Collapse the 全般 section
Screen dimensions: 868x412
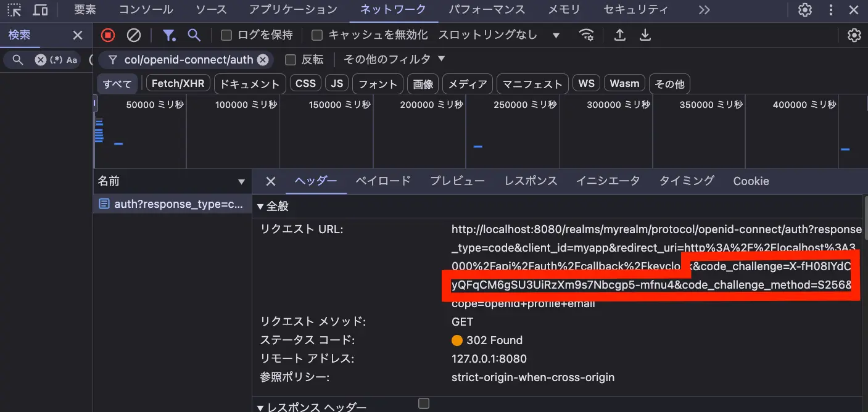point(261,207)
